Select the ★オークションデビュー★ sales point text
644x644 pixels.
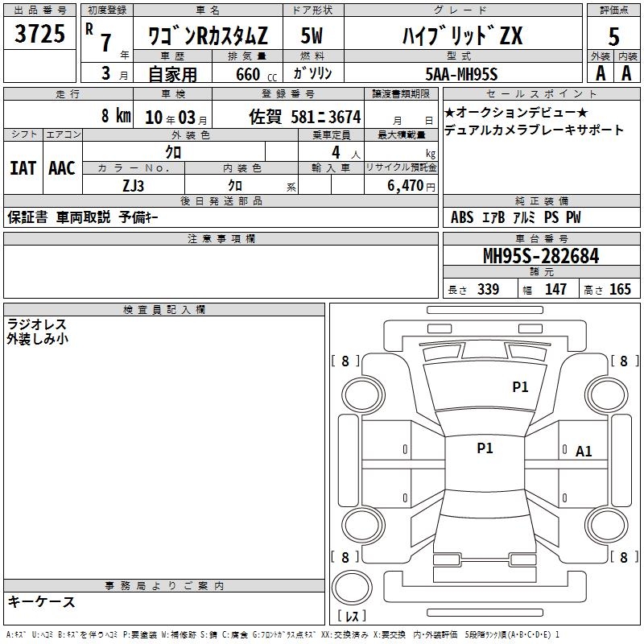coord(516,112)
